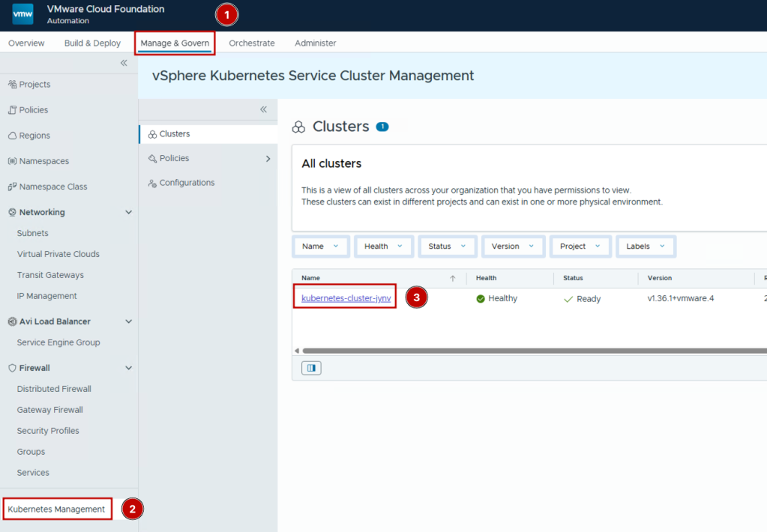Open Kubernetes Management in sidebar

click(56, 509)
